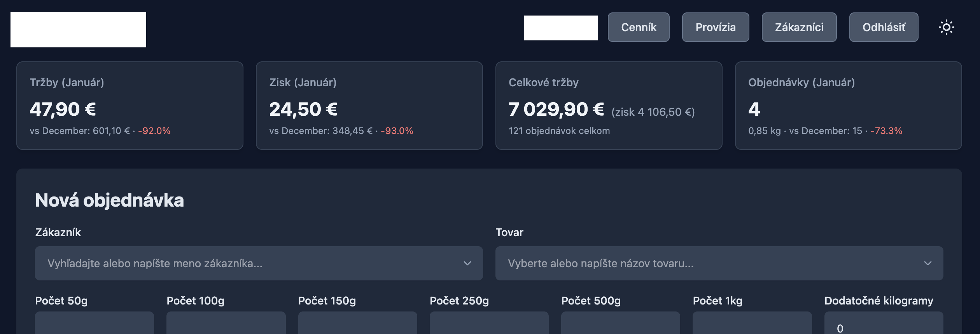Expand the Zákazník dropdown chevron
This screenshot has width=980, height=334.
467,263
